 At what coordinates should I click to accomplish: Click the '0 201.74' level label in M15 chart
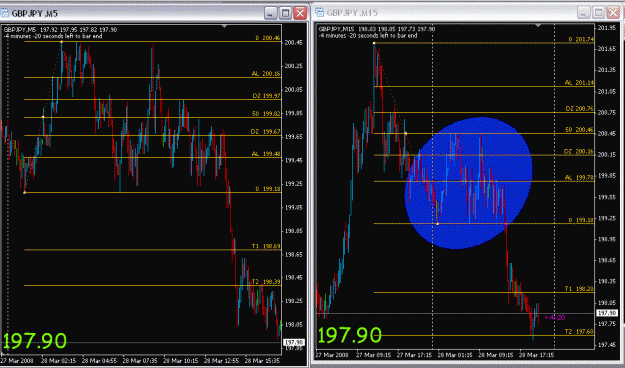tap(581, 39)
